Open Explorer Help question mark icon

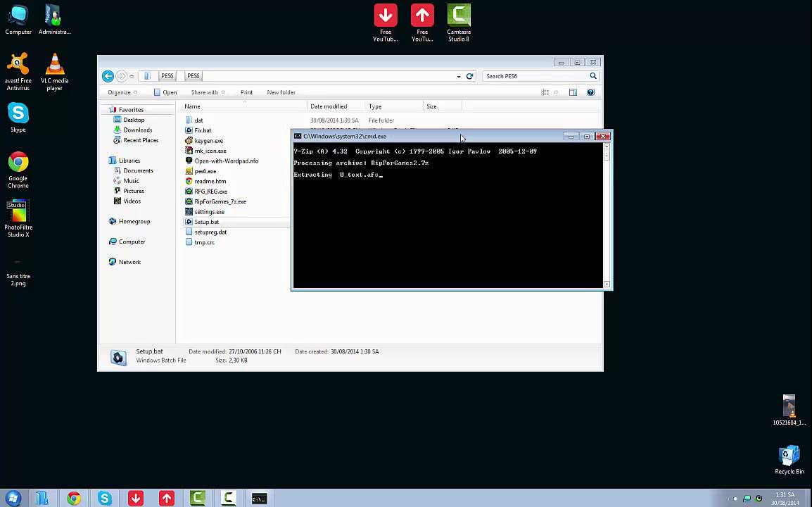click(x=590, y=92)
